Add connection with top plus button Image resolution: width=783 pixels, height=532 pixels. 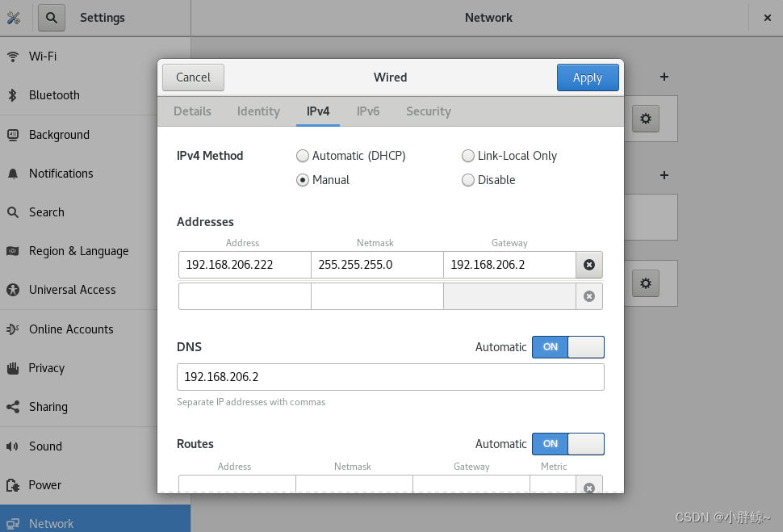[x=664, y=77]
